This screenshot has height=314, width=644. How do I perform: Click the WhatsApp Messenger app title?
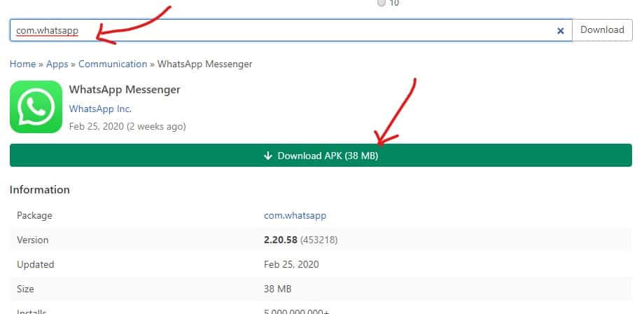[125, 89]
